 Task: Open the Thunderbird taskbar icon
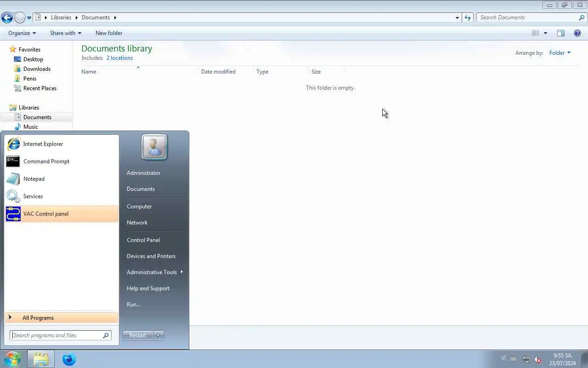click(69, 359)
